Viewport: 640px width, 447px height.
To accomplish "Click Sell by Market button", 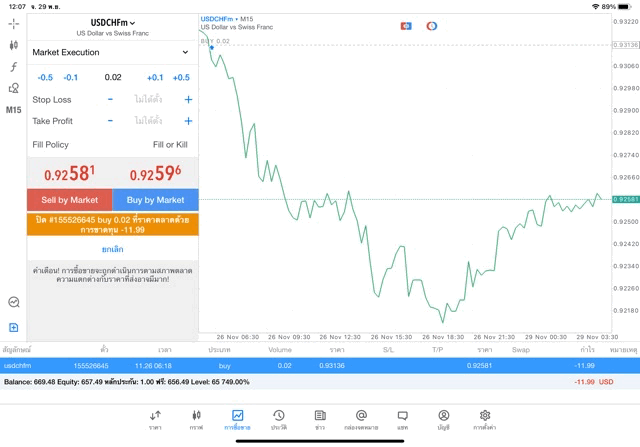I will click(x=70, y=200).
